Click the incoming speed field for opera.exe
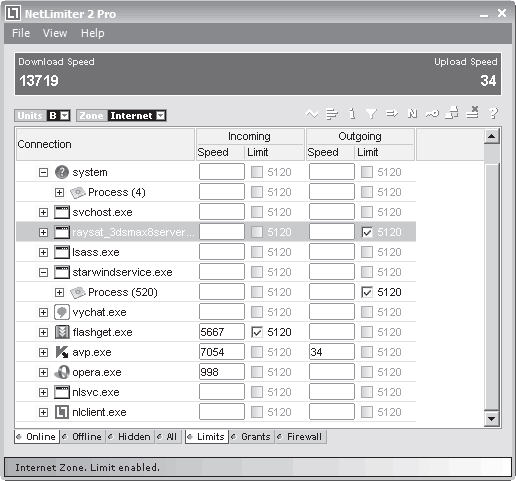Screen dimensions: 516x481 222,372
